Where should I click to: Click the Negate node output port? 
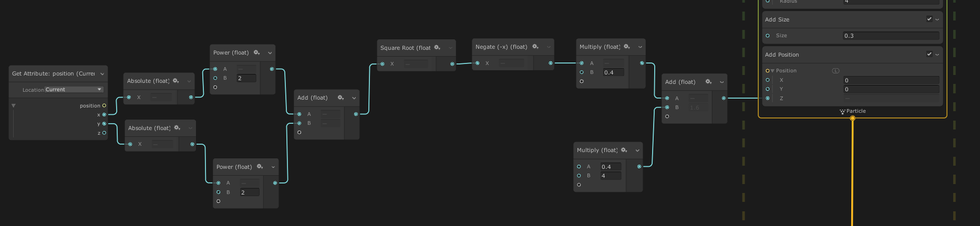pos(550,63)
